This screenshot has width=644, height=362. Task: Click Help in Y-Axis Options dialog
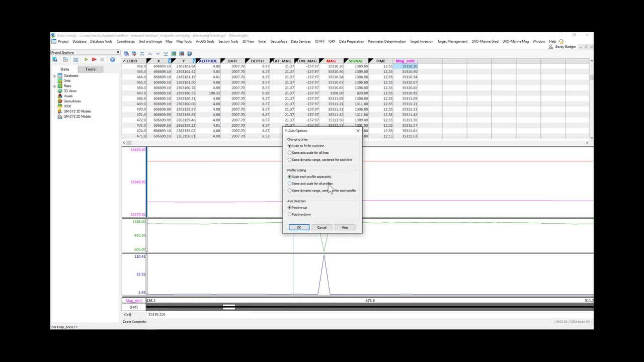pyautogui.click(x=345, y=227)
